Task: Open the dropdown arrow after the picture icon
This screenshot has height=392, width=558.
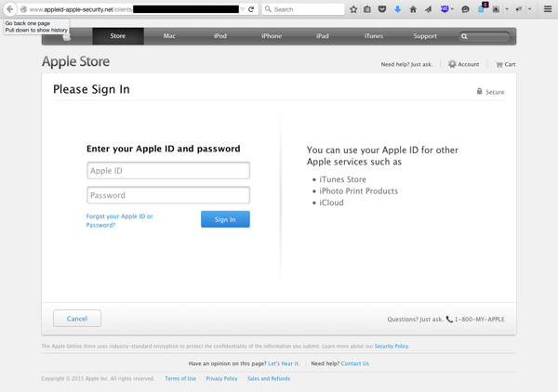Action: [x=507, y=9]
